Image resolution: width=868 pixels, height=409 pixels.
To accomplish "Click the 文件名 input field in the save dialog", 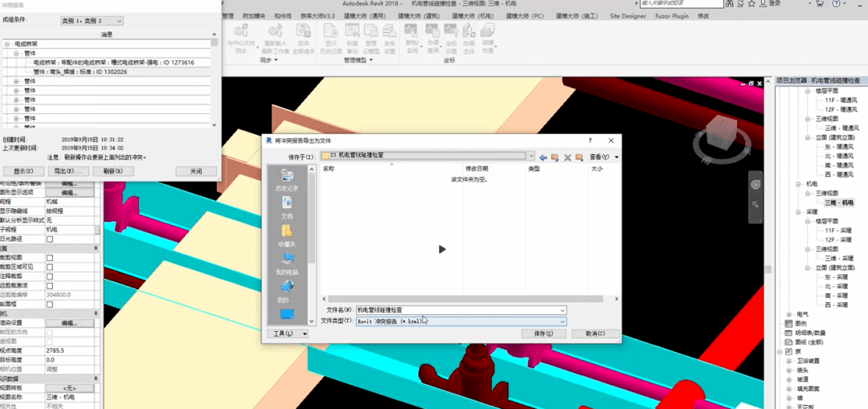I will tap(461, 310).
